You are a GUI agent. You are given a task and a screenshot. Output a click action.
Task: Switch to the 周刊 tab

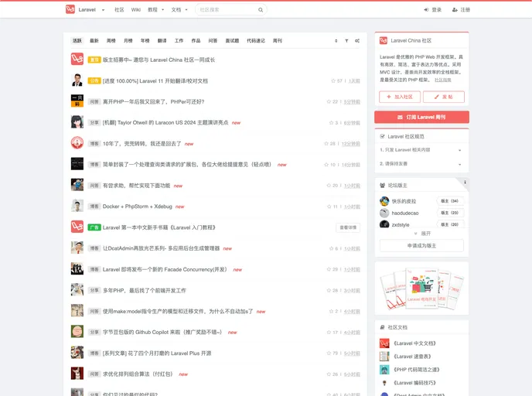point(277,41)
